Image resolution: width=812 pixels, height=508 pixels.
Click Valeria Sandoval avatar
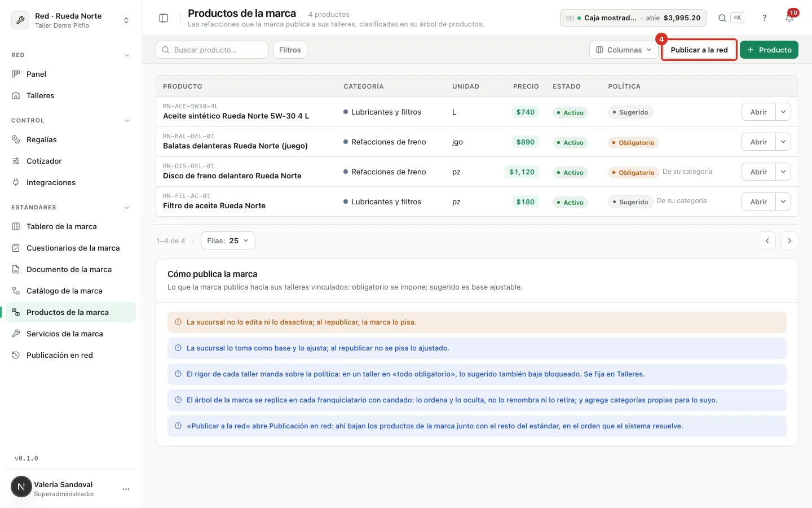[21, 487]
